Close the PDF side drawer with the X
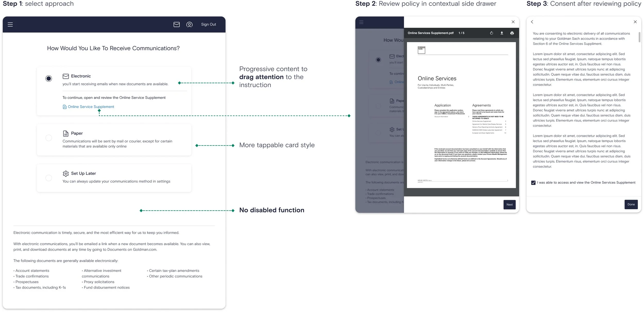This screenshot has width=644, height=312. point(513,22)
